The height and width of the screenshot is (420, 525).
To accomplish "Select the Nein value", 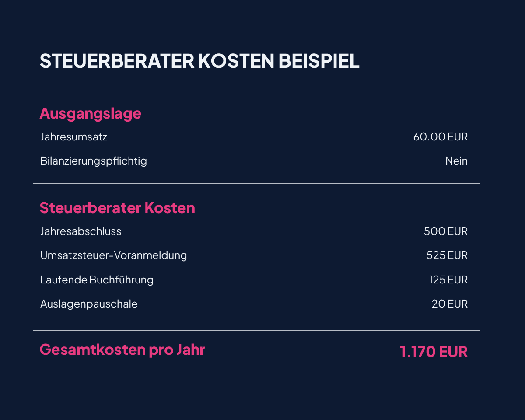I will coord(456,161).
